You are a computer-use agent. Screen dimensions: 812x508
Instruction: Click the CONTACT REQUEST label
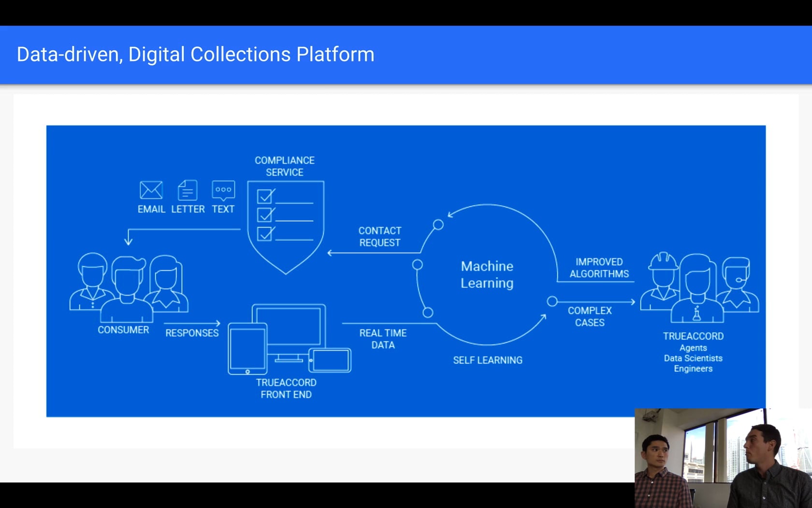tap(380, 237)
